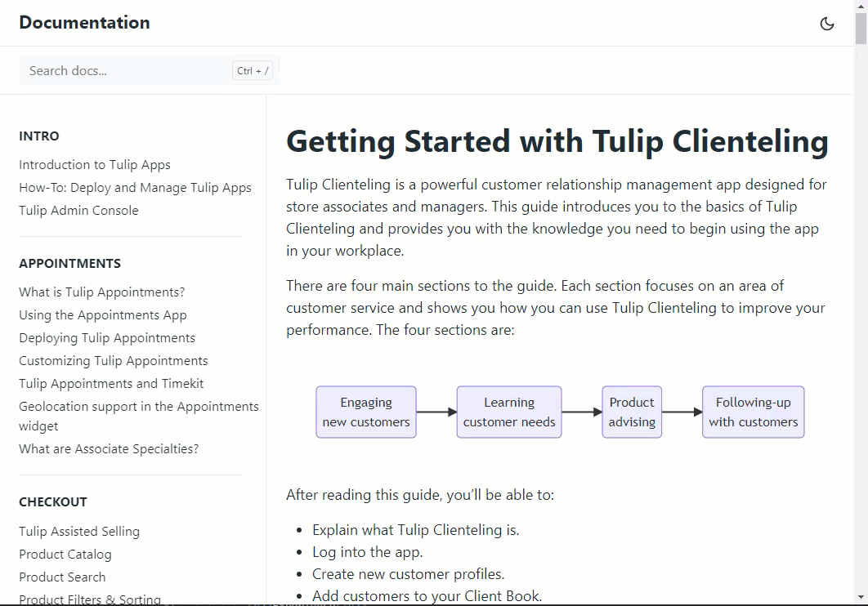868x606 pixels.
Task: Open What is Tulip Appointments? article
Action: pos(102,292)
